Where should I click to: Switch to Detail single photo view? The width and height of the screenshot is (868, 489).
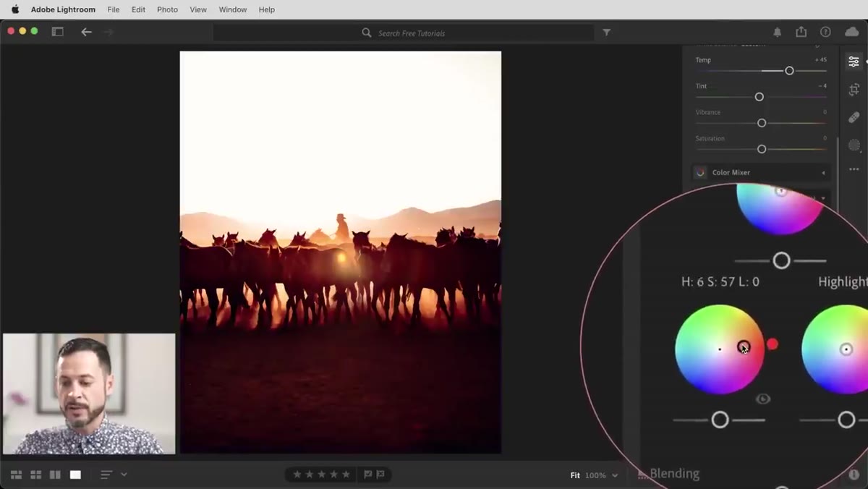click(x=75, y=475)
